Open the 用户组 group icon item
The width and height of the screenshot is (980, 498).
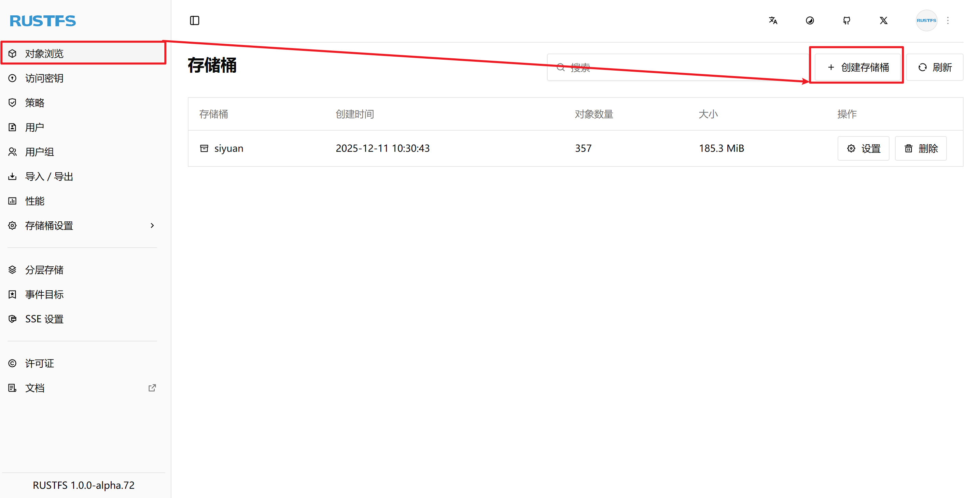[13, 152]
